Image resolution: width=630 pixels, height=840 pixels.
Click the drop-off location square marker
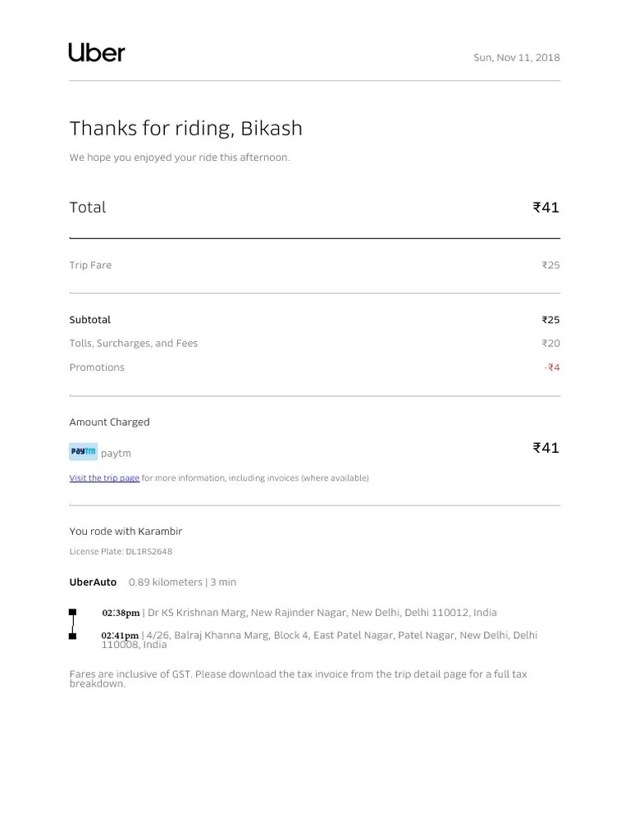(73, 636)
